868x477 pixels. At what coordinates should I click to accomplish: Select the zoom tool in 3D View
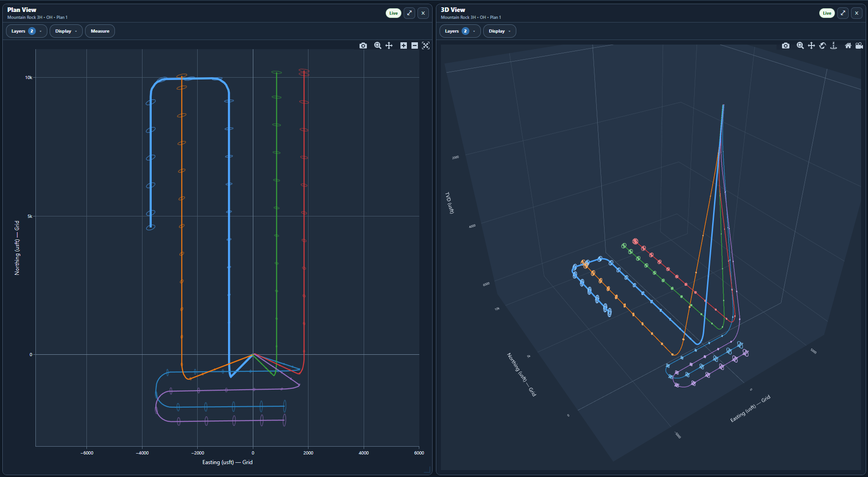800,45
